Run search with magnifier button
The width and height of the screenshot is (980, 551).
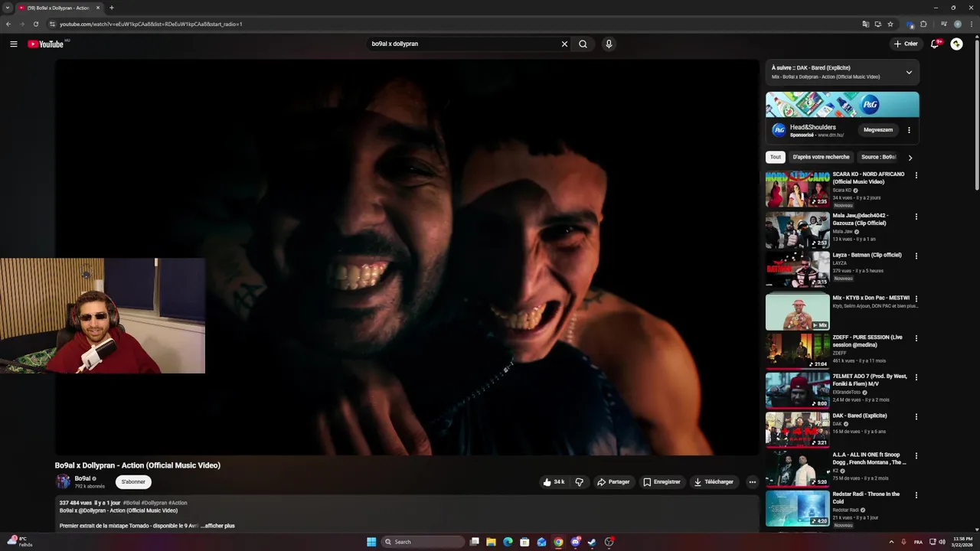(583, 44)
